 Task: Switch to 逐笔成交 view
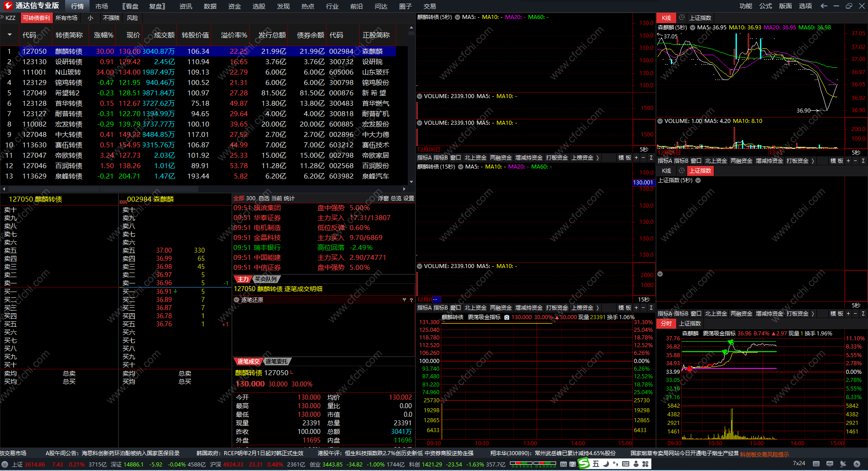tap(248, 362)
